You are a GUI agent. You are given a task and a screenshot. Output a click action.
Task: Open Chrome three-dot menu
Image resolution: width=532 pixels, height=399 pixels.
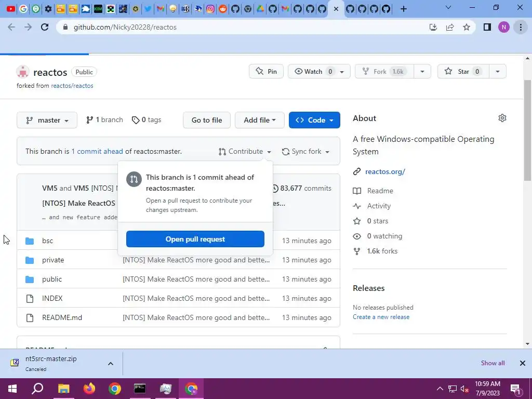pyautogui.click(x=521, y=27)
